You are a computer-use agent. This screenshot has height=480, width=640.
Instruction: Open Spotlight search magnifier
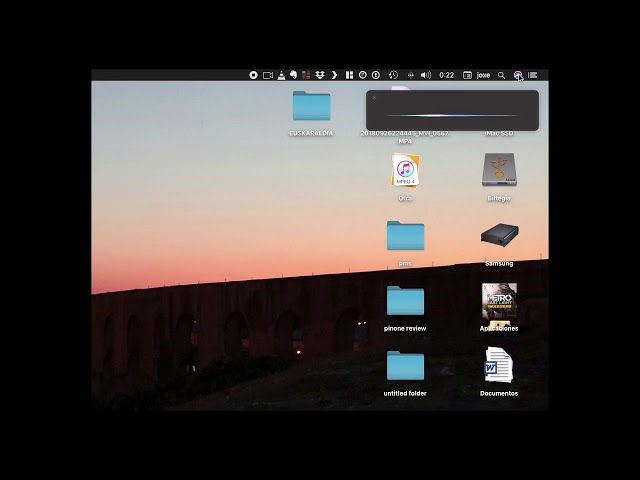502,75
